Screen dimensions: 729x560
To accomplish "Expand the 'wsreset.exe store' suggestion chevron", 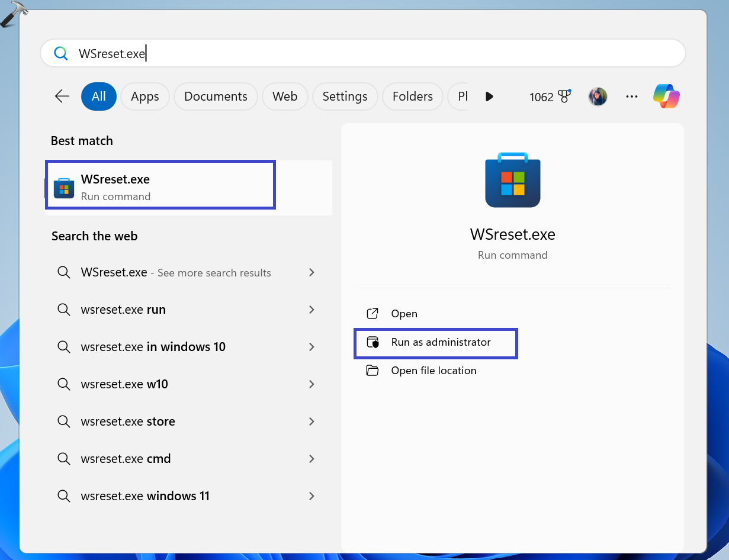I will coord(311,421).
